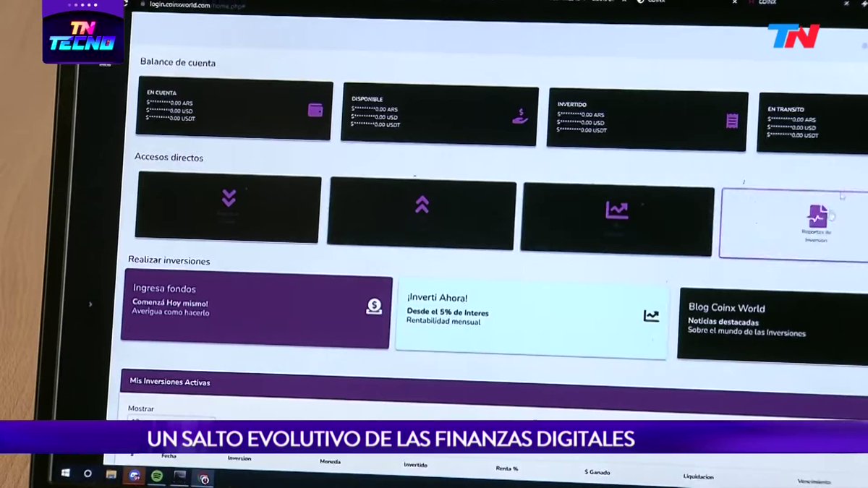Select the En Cuenta balance card
The height and width of the screenshot is (488, 868).
pyautogui.click(x=234, y=108)
